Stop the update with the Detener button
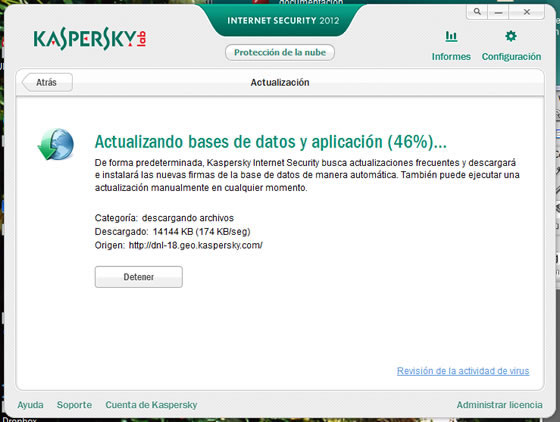Screen dimensions: 560x422 click(139, 277)
